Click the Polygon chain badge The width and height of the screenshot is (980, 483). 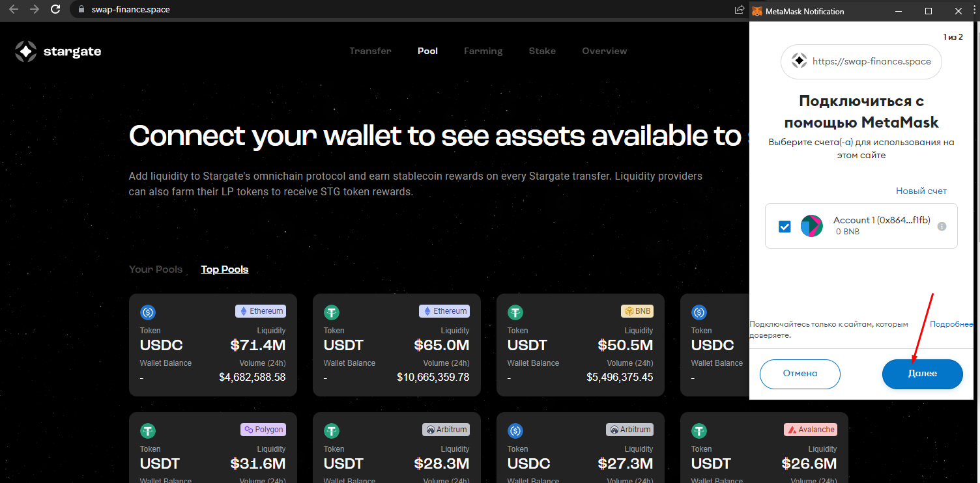(x=263, y=430)
